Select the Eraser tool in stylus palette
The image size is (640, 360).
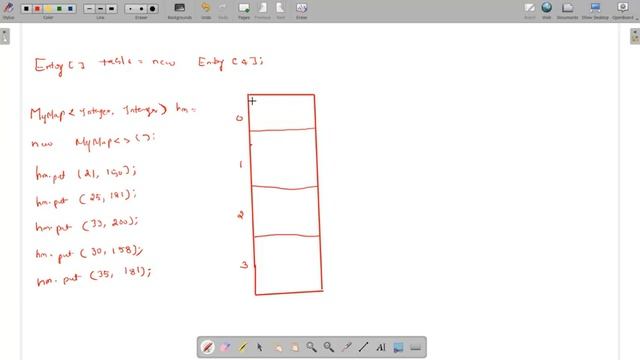225,347
